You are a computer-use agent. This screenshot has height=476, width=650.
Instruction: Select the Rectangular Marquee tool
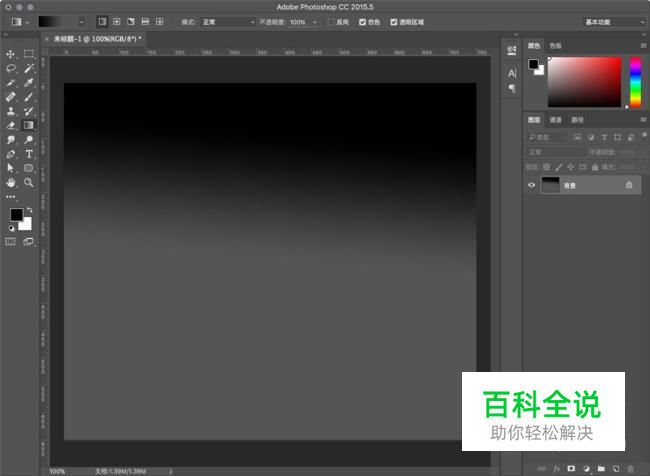click(x=29, y=54)
